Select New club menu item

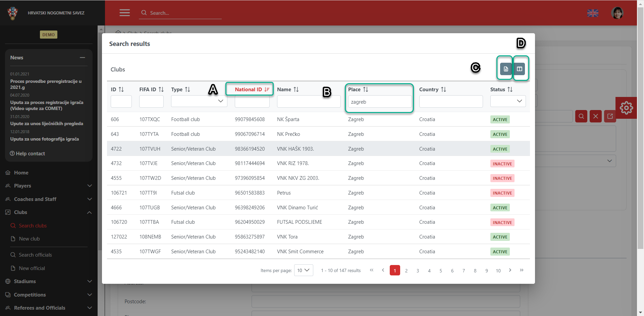tap(29, 239)
